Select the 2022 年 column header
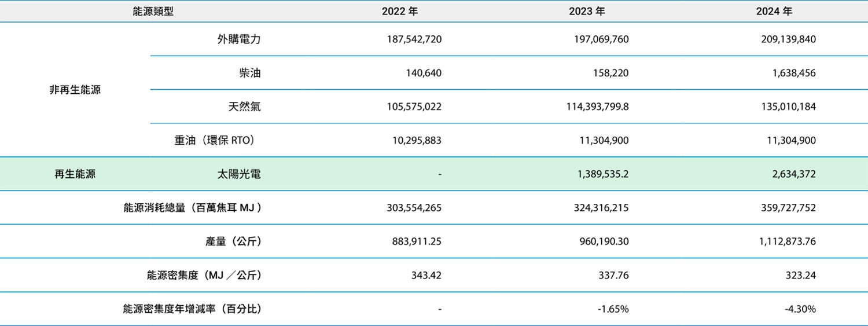This screenshot has width=868, height=326. click(400, 12)
